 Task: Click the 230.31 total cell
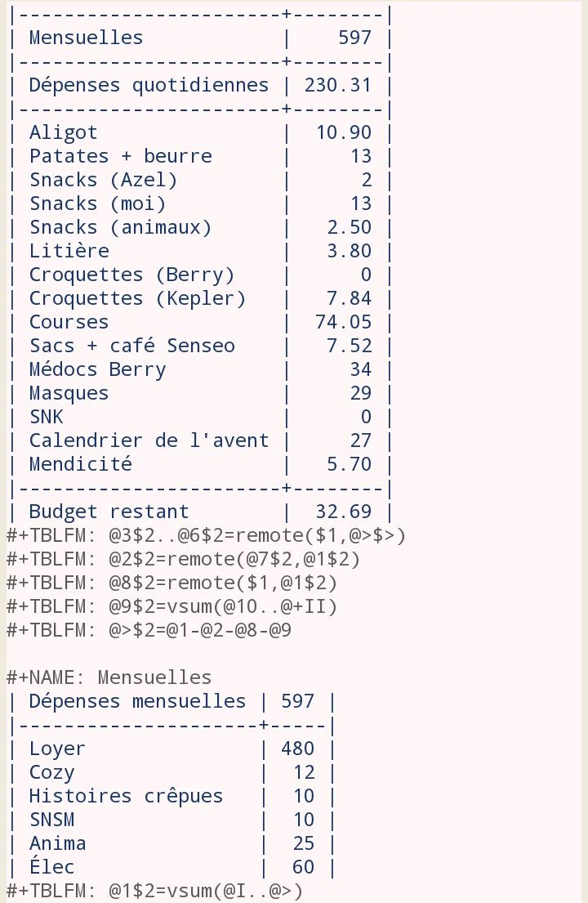(338, 85)
